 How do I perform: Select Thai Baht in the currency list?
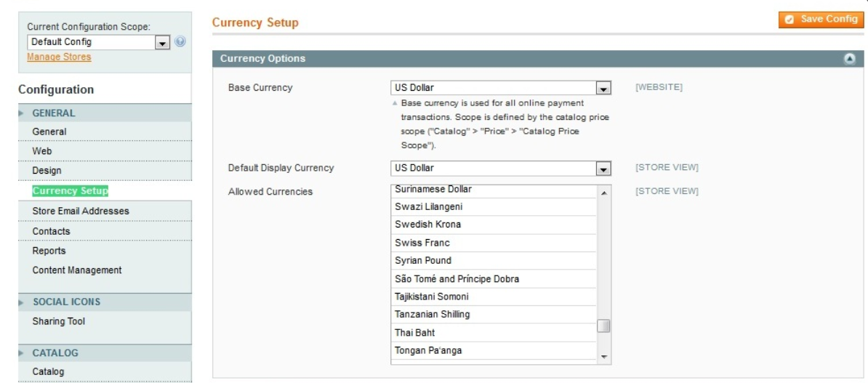[x=494, y=333]
